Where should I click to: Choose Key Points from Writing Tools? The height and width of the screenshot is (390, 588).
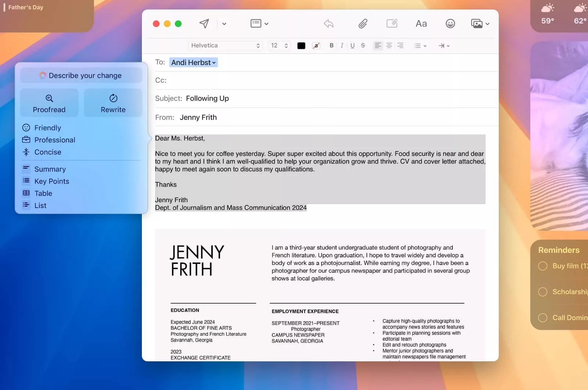(x=51, y=181)
